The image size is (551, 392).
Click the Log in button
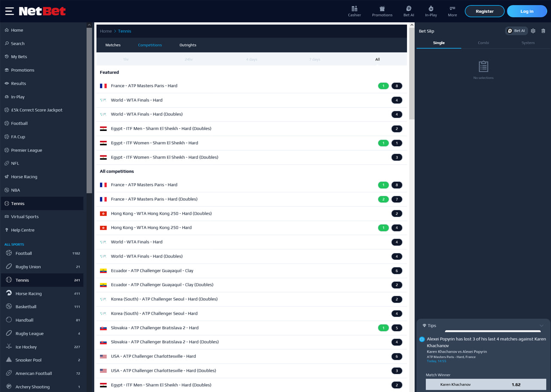[x=527, y=11]
